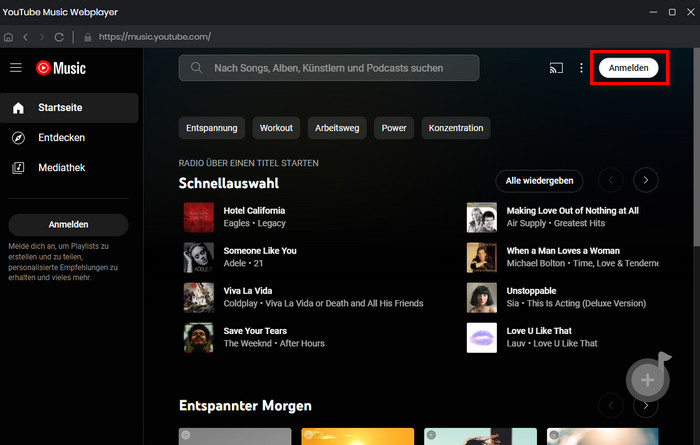
Task: Play Unstoppable album thumbnail
Action: click(482, 298)
